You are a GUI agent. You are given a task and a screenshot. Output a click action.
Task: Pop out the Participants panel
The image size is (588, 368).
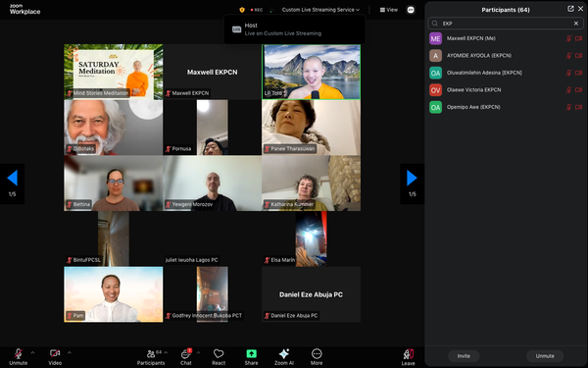[570, 9]
